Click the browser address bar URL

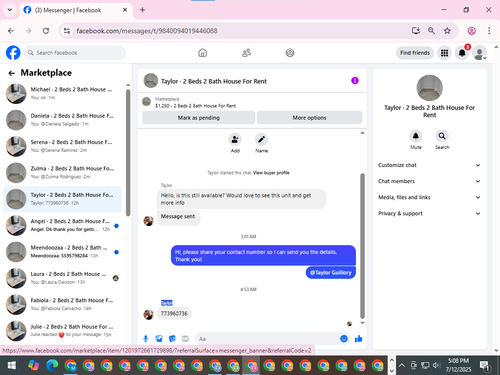point(147,31)
